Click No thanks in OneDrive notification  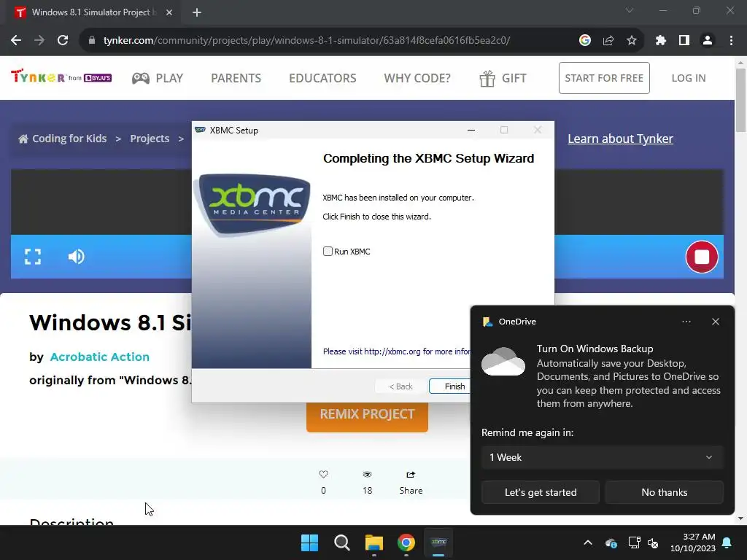(x=664, y=492)
